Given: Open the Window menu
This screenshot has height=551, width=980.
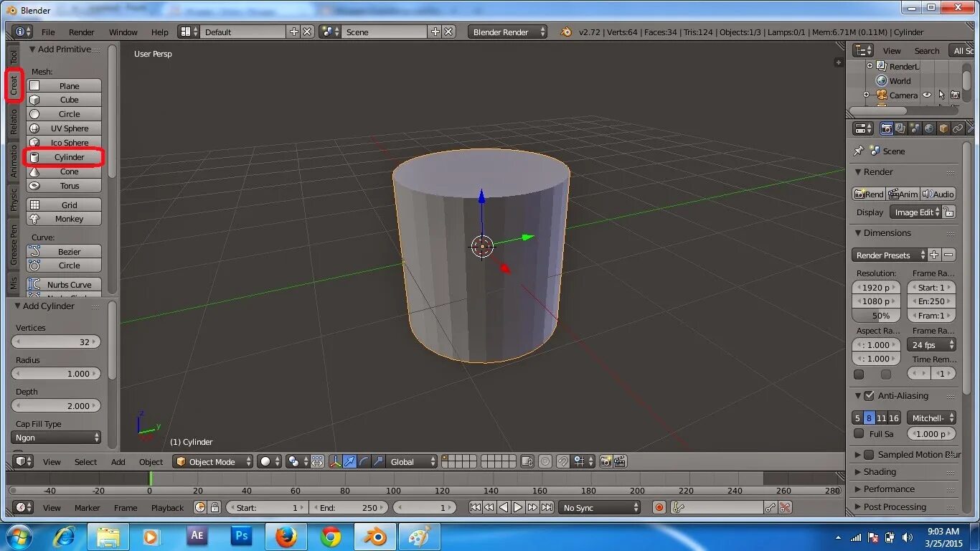Looking at the screenshot, I should coord(123,32).
